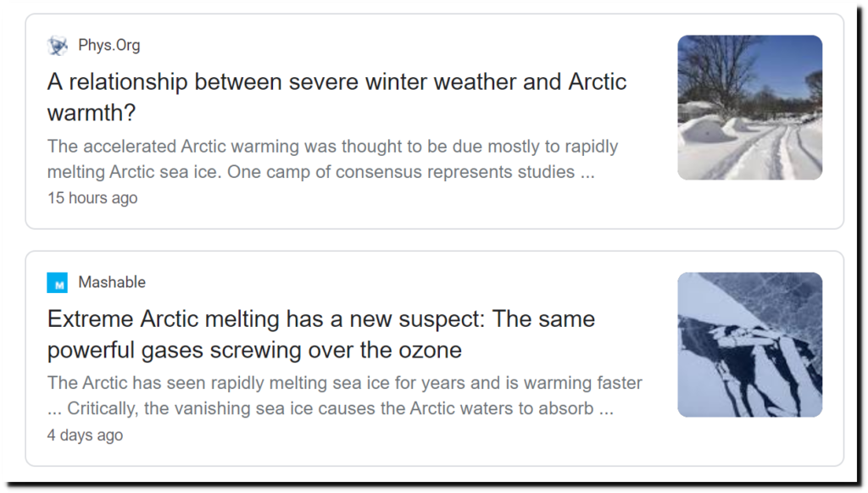This screenshot has height=493, width=868.
Task: Open the snowy road thumbnail image
Action: (x=749, y=108)
